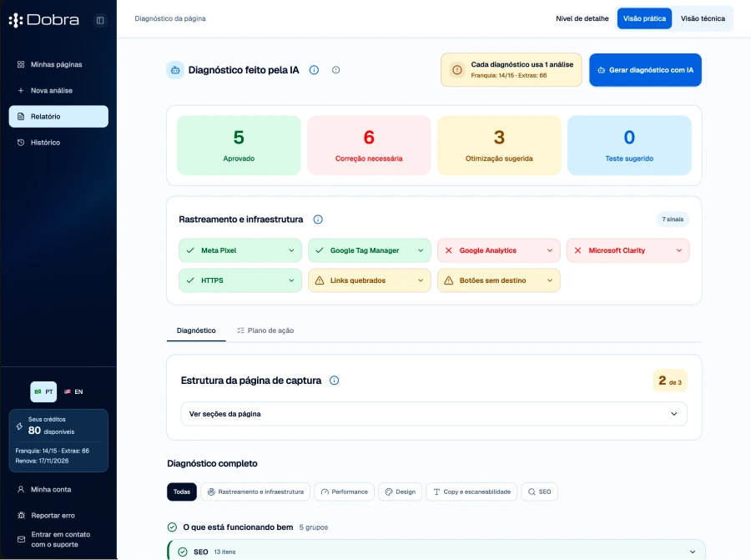Click Gerar diagnóstico com IA button
Image resolution: width=751 pixels, height=560 pixels.
point(645,70)
